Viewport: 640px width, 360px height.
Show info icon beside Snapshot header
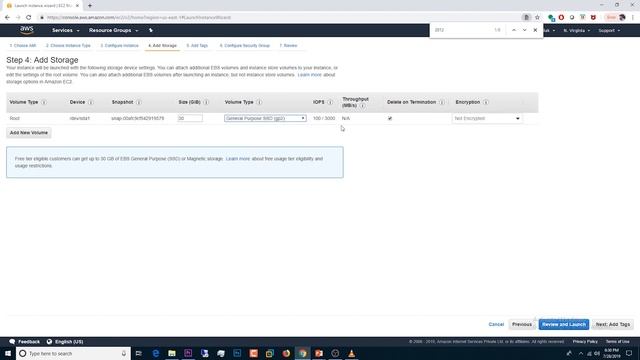(x=139, y=102)
